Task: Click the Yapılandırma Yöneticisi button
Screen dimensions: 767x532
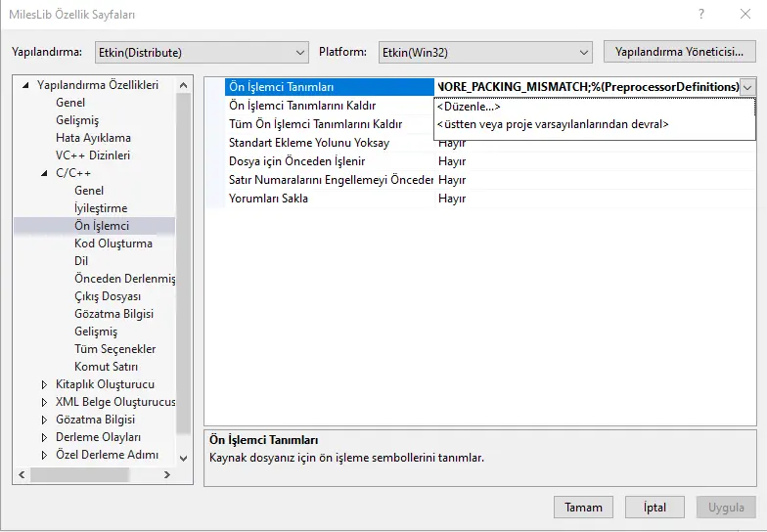Action: coord(680,51)
